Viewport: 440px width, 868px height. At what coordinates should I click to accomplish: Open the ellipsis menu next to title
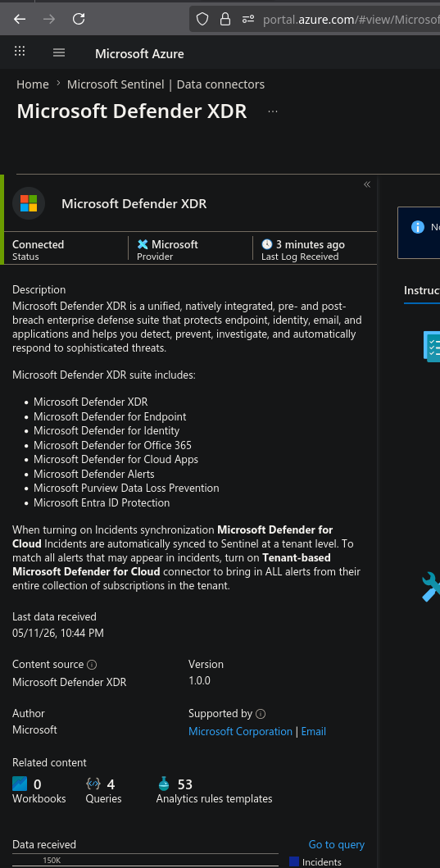tap(273, 111)
